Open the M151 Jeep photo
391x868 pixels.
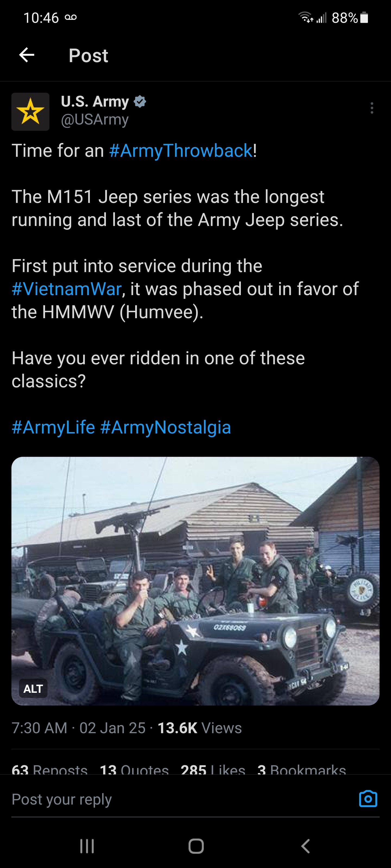tap(195, 581)
